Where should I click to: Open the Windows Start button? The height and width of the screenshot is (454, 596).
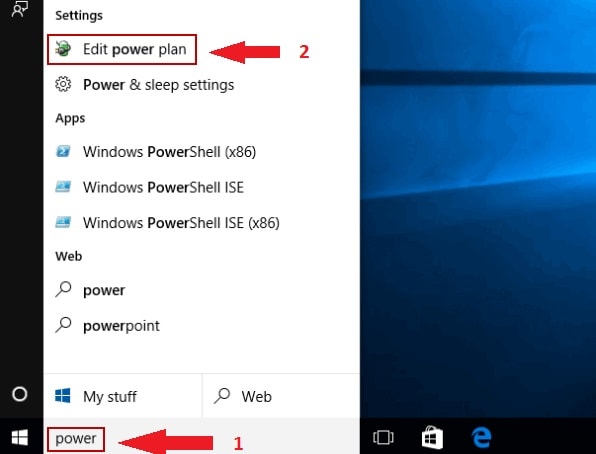click(20, 437)
